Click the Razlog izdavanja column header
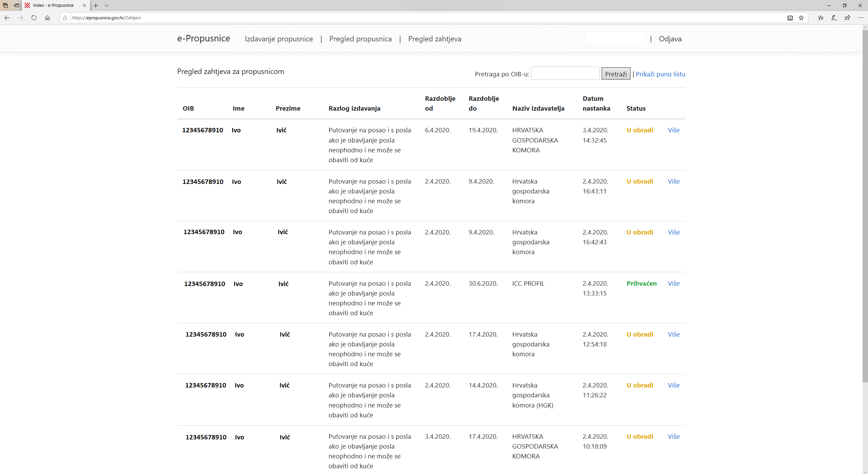 click(354, 109)
